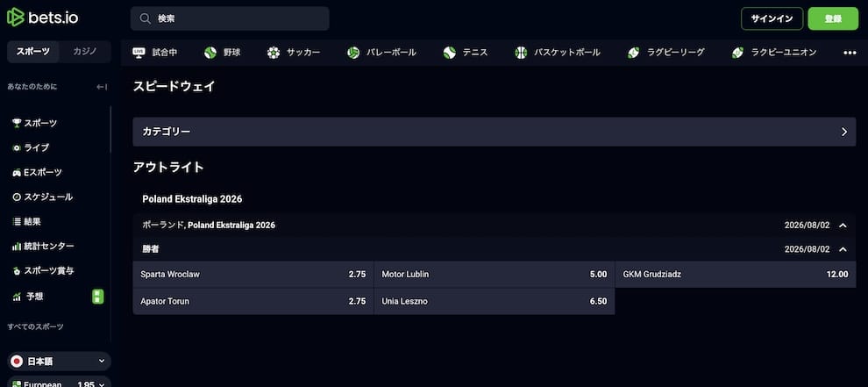Viewport: 868px width, 387px height.
Task: Open the スポーツ賞与 sidebar link
Action: point(49,270)
